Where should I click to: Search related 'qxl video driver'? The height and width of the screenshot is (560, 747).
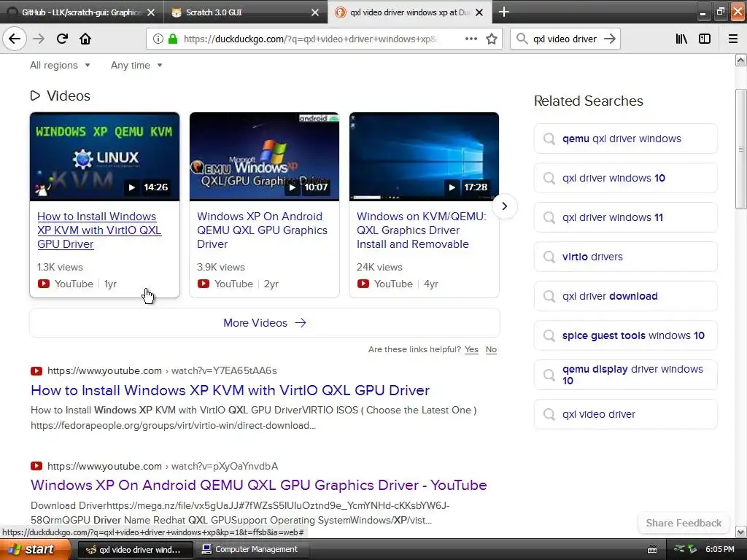(x=625, y=414)
